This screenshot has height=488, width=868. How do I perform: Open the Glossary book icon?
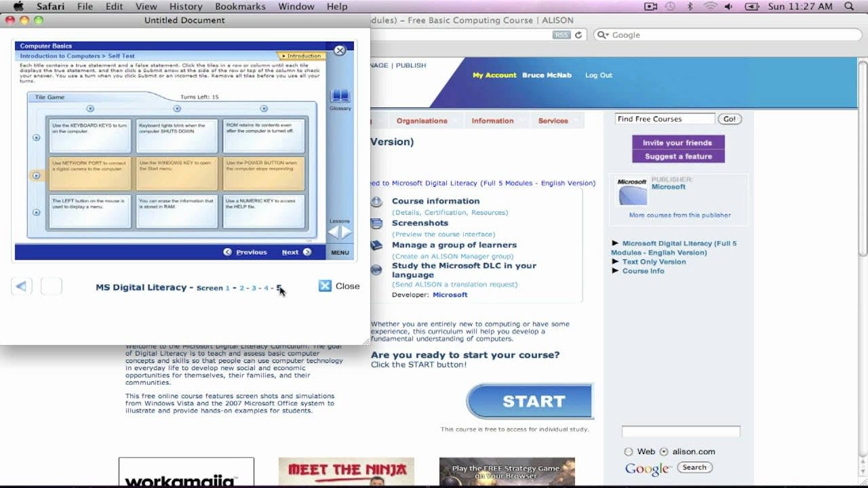tap(340, 96)
